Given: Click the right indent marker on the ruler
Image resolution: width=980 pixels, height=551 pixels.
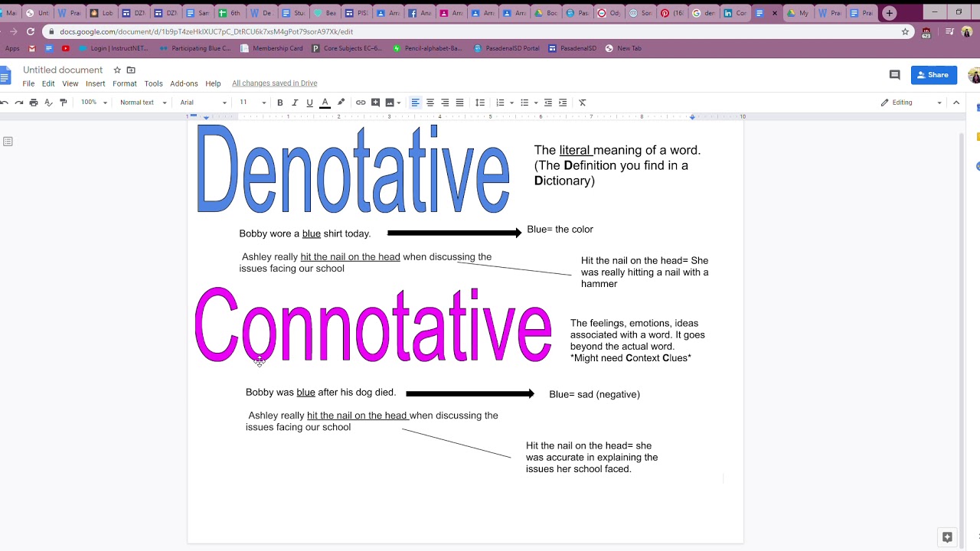Looking at the screenshot, I should (x=692, y=117).
